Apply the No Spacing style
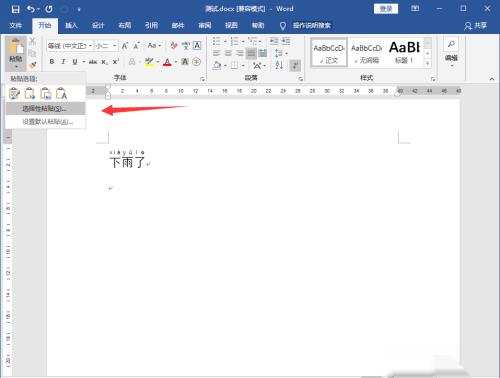The height and width of the screenshot is (378, 500). pyautogui.click(x=367, y=53)
